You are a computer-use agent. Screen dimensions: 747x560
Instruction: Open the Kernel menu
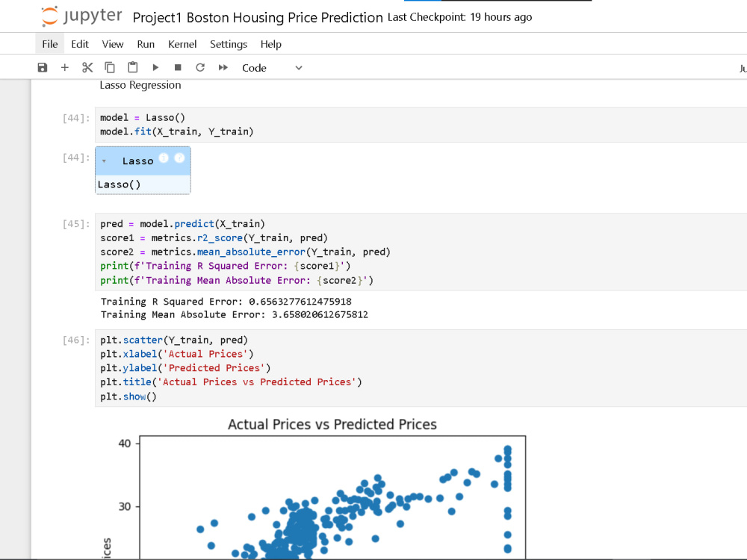[x=182, y=44]
